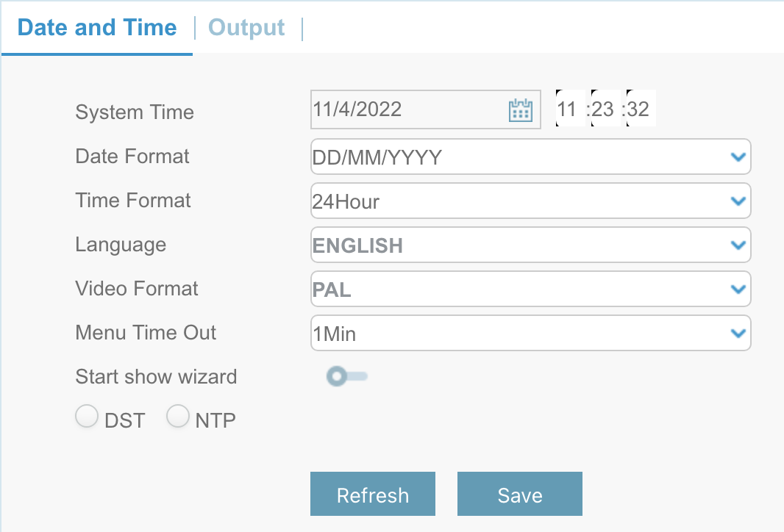Click the Menu Time Out chevron
Screen dimensions: 784x532
(738, 334)
